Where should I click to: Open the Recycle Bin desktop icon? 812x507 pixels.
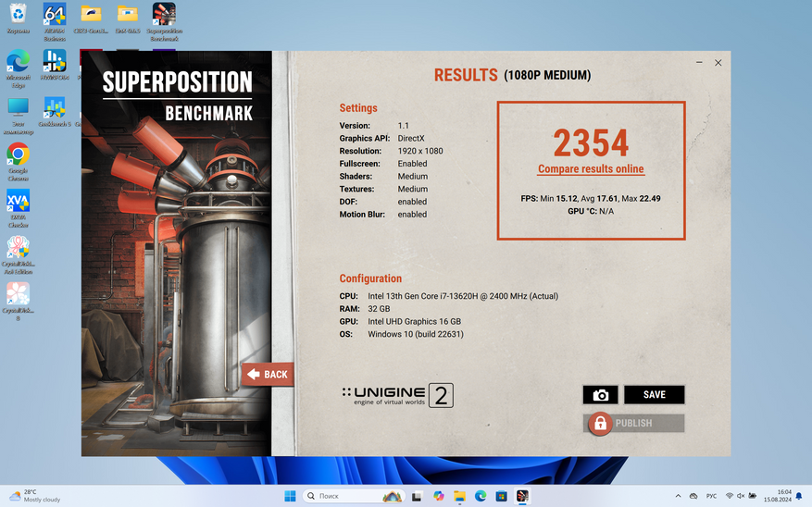(19, 19)
